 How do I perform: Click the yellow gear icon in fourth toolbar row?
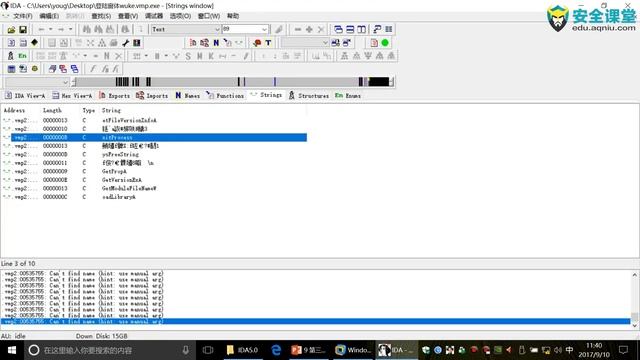pos(35,69)
